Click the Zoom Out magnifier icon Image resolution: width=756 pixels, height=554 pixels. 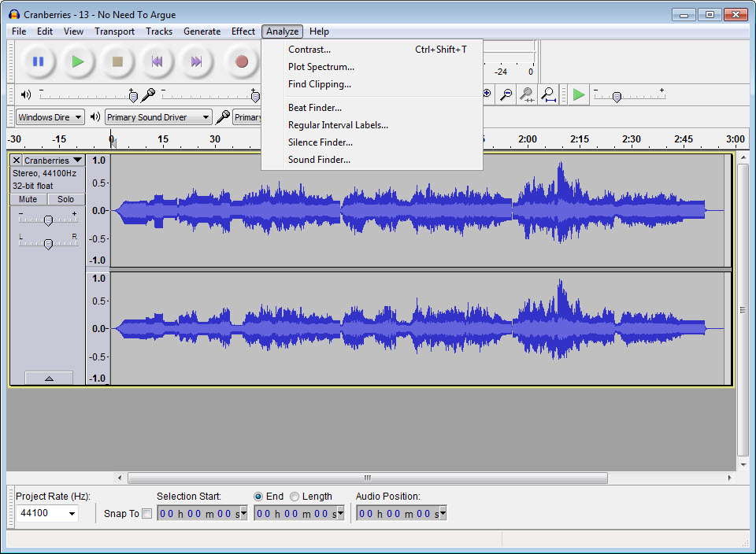tap(506, 94)
